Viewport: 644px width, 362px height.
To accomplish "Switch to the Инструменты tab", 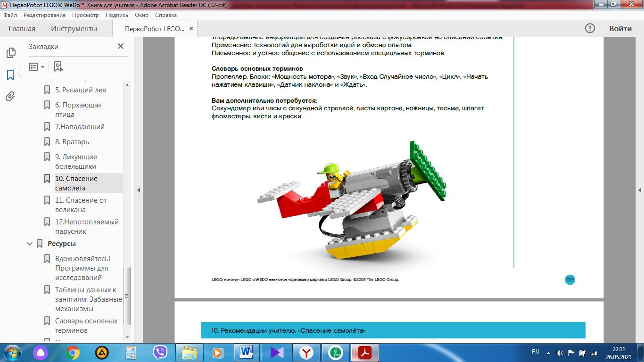I will pyautogui.click(x=74, y=29).
